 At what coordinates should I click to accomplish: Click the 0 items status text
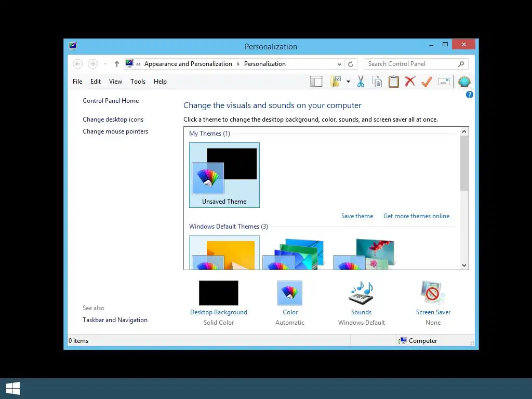[x=78, y=341]
